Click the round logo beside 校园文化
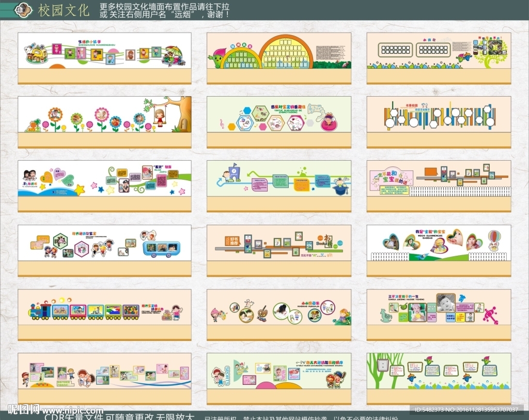This screenshot has height=420, width=529. pyautogui.click(x=23, y=10)
